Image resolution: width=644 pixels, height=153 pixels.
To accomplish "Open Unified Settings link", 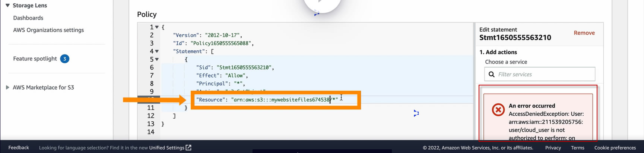I will point(166,148).
